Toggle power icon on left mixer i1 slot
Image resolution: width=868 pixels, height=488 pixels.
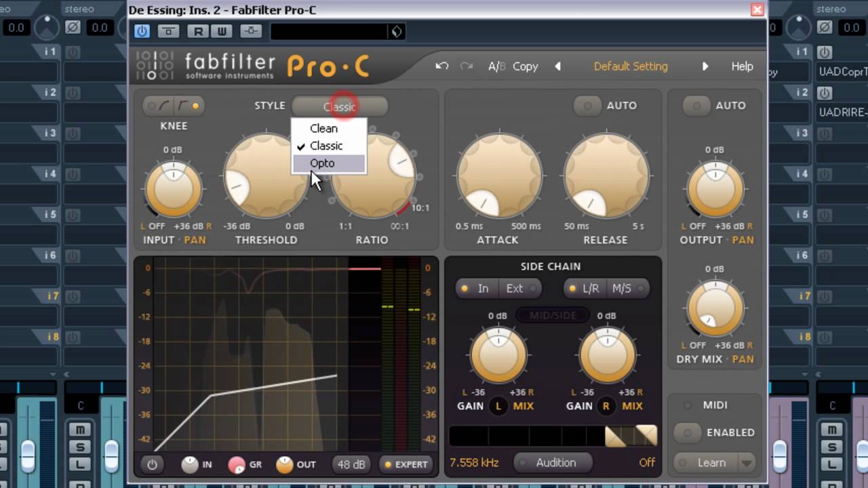[x=72, y=52]
